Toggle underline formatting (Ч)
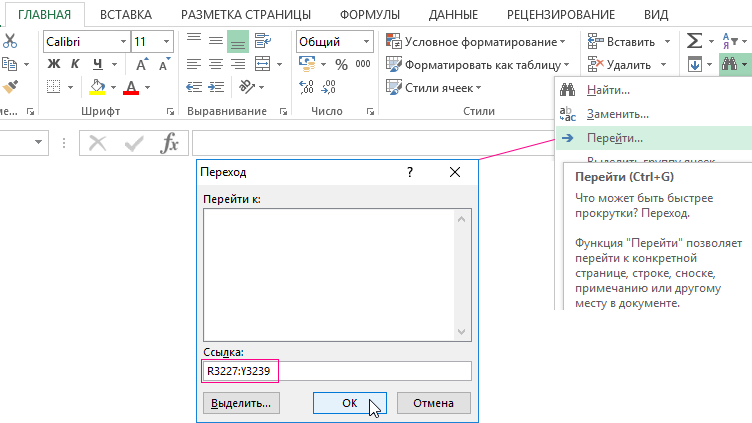 (x=98, y=64)
